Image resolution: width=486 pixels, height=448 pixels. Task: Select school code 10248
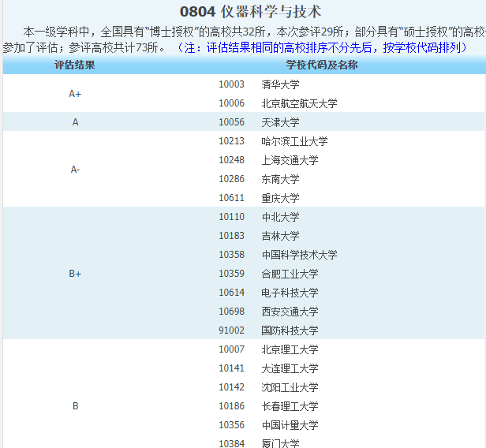(231, 160)
